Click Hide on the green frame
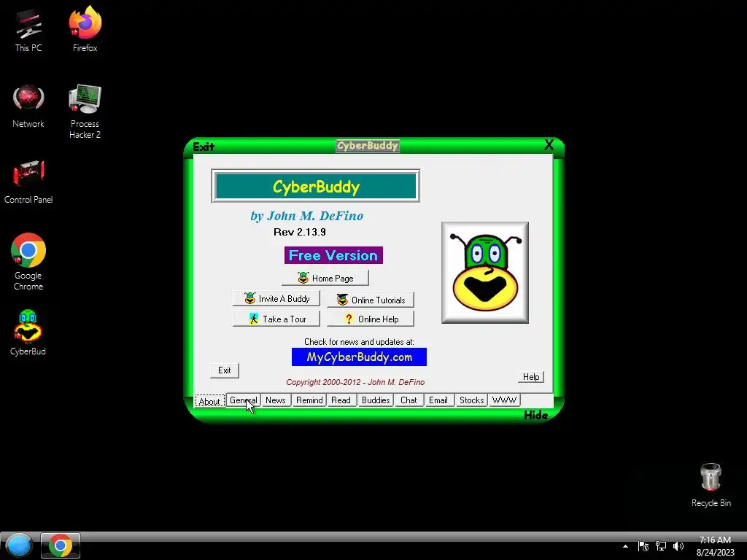Screen dimensions: 747x560 [536, 415]
